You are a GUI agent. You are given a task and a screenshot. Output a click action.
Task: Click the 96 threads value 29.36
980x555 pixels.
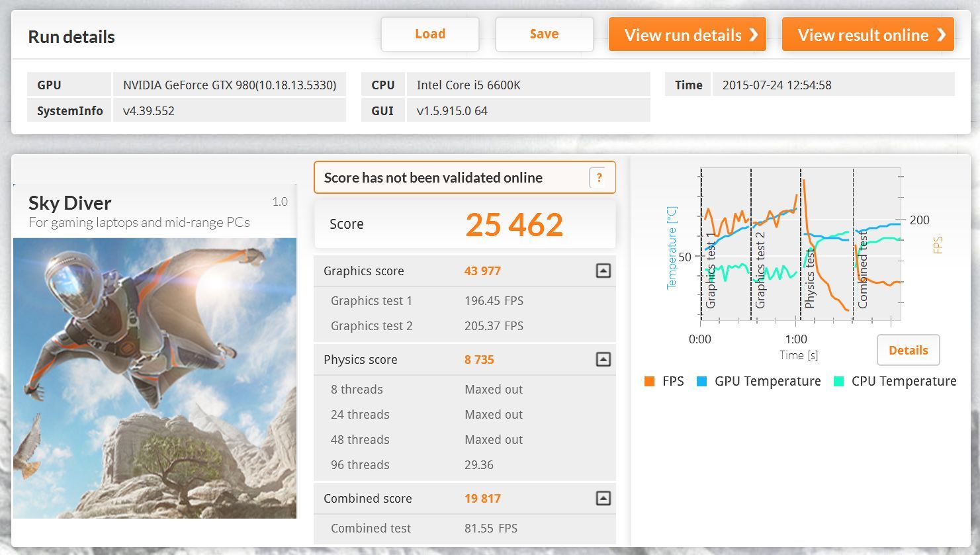pyautogui.click(x=479, y=465)
